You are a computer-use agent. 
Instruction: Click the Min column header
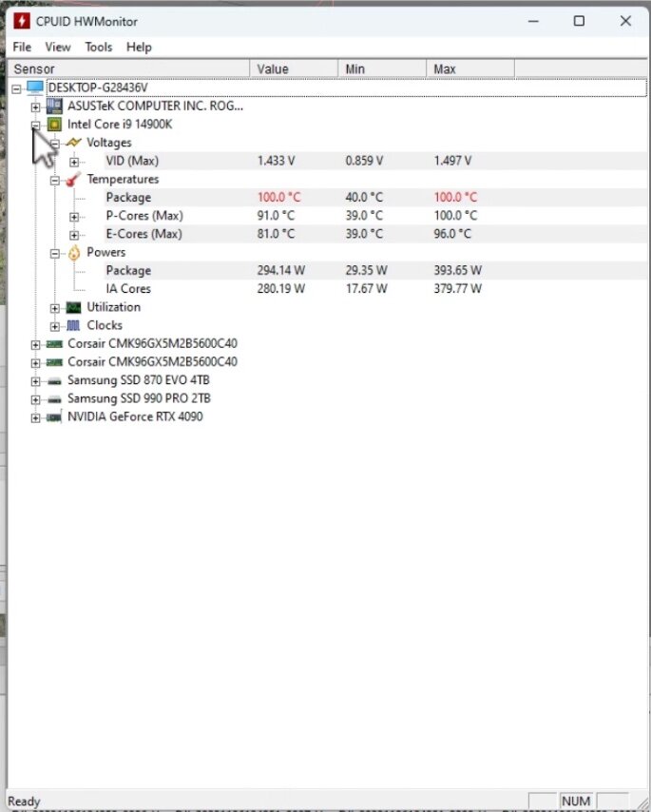click(382, 68)
